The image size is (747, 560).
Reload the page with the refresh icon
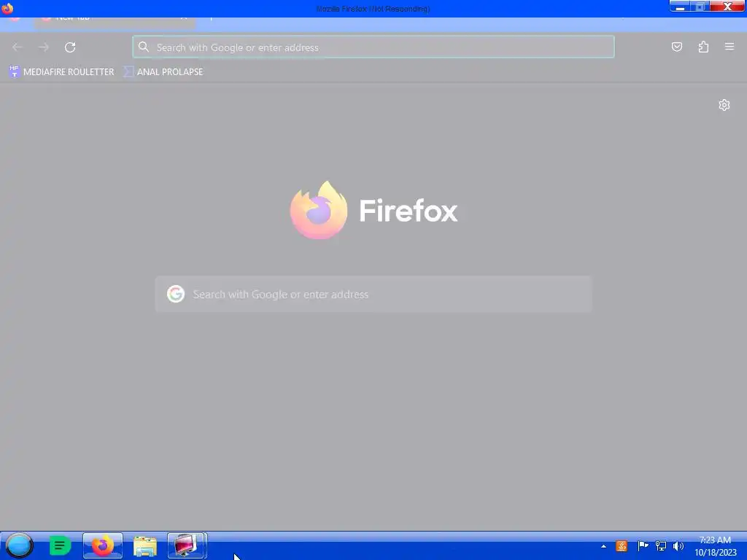(70, 47)
